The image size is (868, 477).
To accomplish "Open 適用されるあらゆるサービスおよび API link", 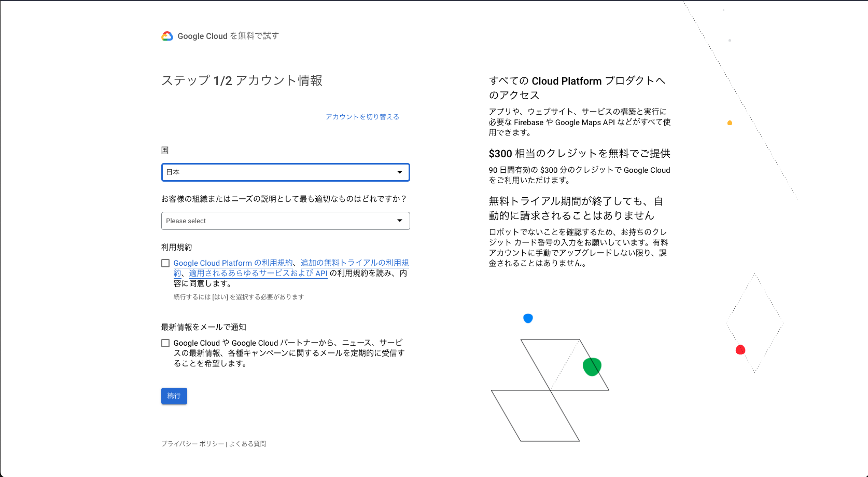I will point(258,274).
